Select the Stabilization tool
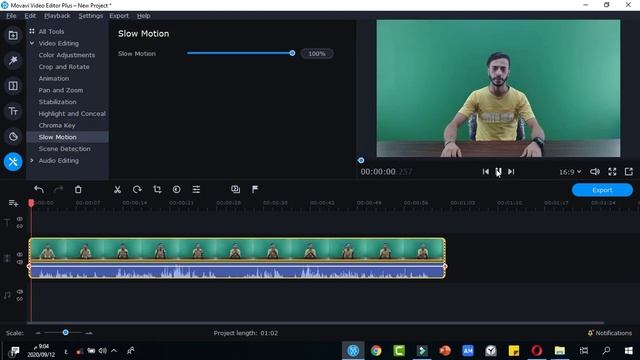The width and height of the screenshot is (640, 360). click(x=57, y=102)
